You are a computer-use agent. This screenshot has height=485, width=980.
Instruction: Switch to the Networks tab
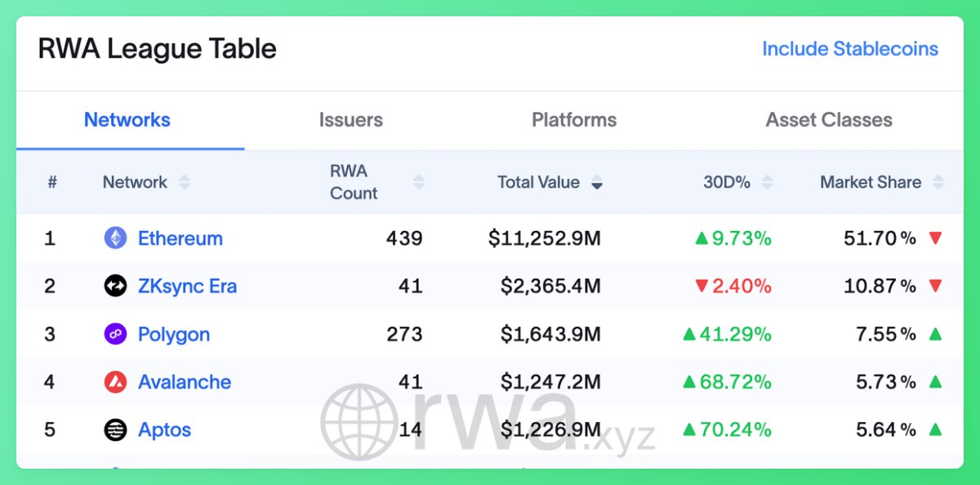click(x=127, y=120)
